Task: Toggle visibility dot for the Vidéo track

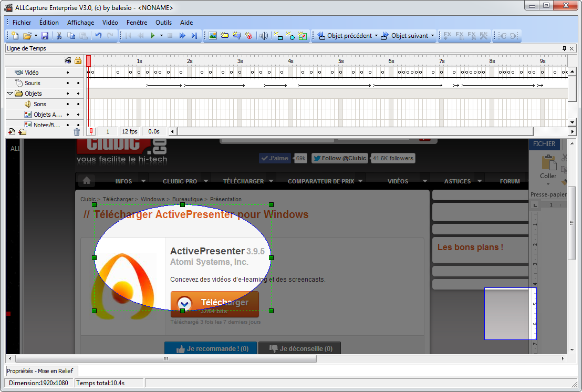Action: pyautogui.click(x=68, y=73)
